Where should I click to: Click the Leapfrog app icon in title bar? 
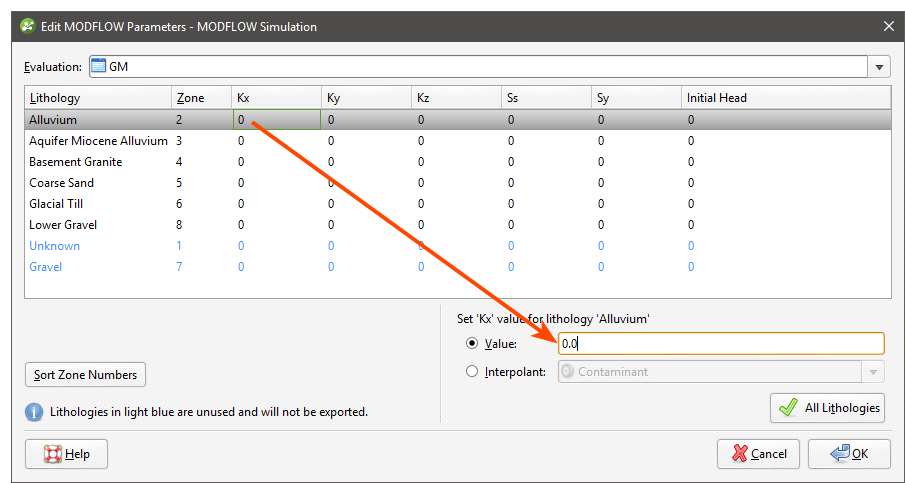coord(28,27)
